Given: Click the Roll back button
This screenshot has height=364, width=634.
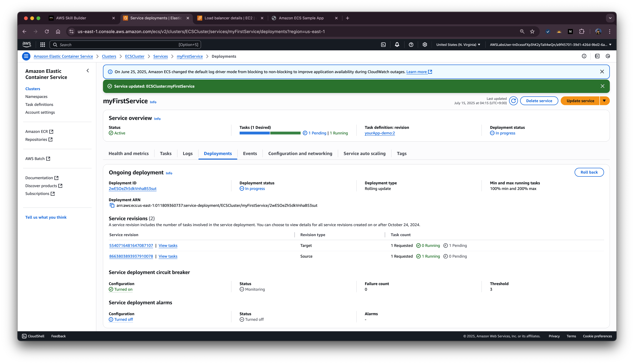Looking at the screenshot, I should [589, 172].
